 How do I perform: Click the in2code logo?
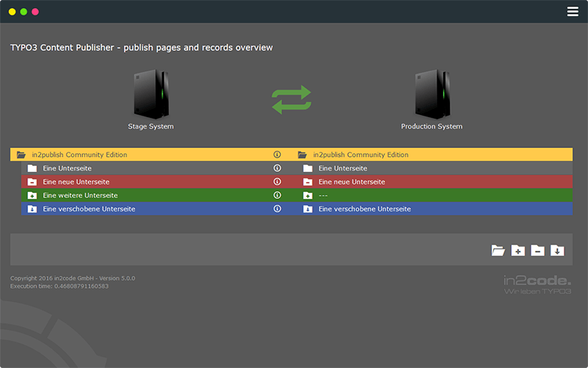[x=537, y=285]
